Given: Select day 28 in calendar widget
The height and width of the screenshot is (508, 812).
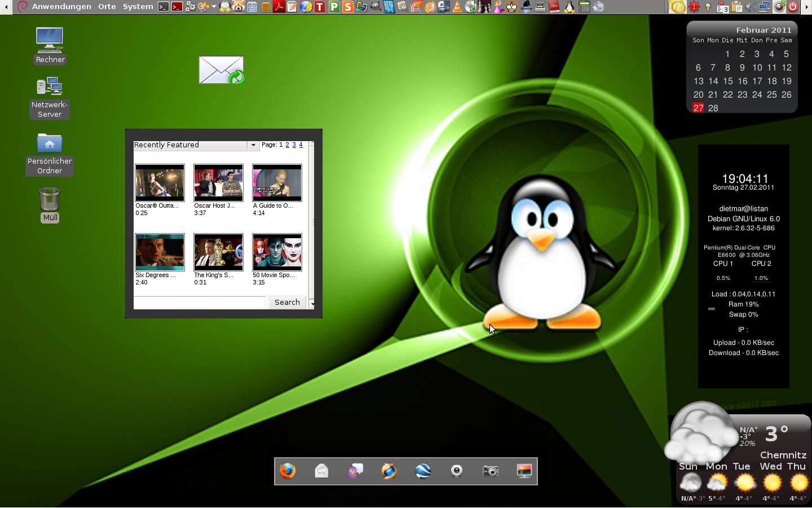Looking at the screenshot, I should pos(713,108).
